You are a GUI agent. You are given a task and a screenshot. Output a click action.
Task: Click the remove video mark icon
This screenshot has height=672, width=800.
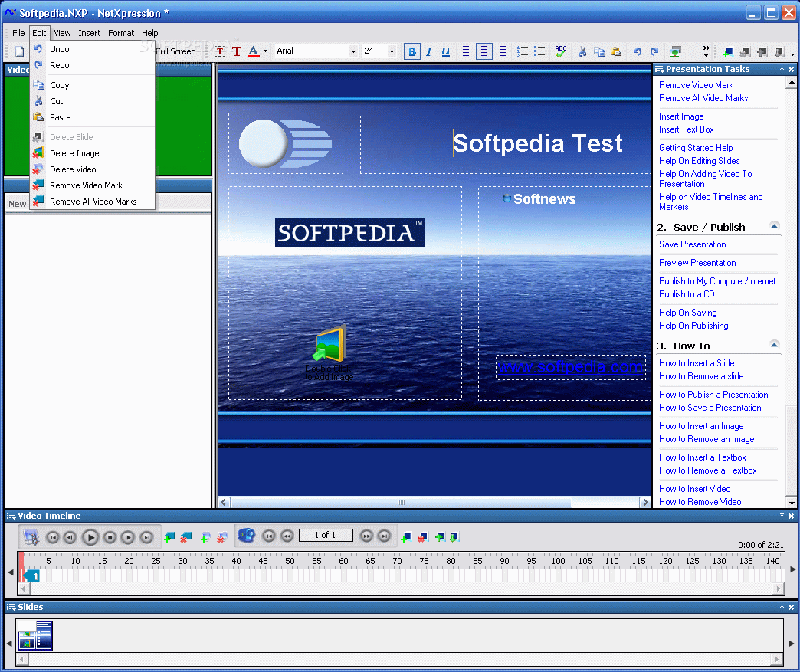click(186, 537)
